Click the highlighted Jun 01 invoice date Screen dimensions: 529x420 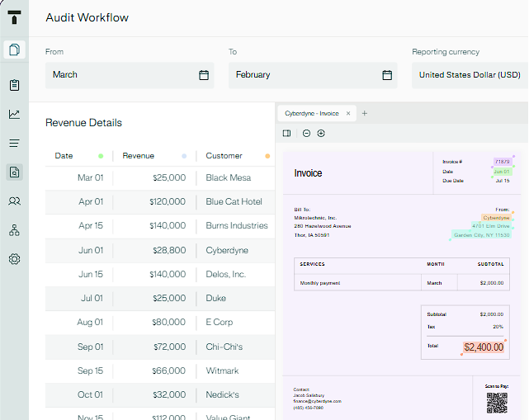pyautogui.click(x=502, y=172)
